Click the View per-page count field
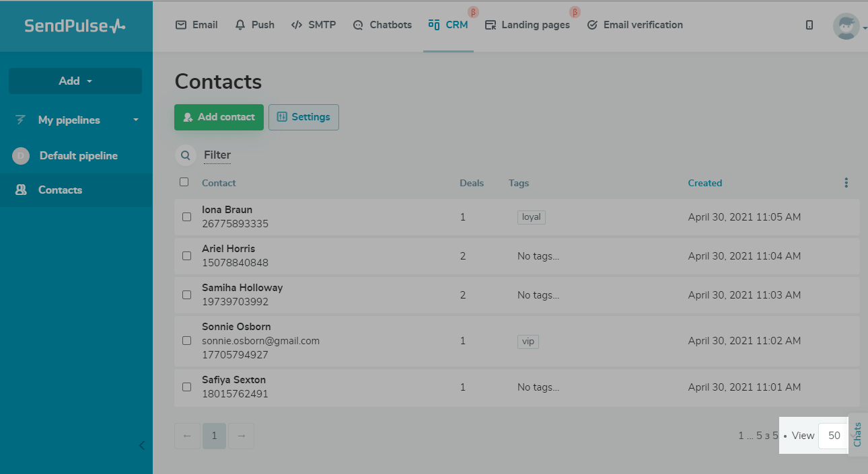Screen dimensions: 868x474 click(834, 436)
